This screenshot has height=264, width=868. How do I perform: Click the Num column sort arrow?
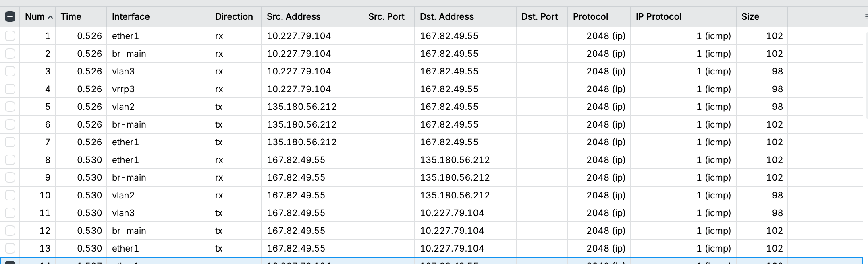tap(50, 17)
